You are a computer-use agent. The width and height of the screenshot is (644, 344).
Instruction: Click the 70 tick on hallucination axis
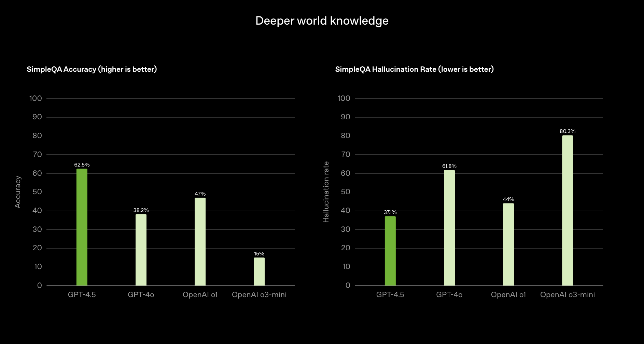tap(346, 155)
